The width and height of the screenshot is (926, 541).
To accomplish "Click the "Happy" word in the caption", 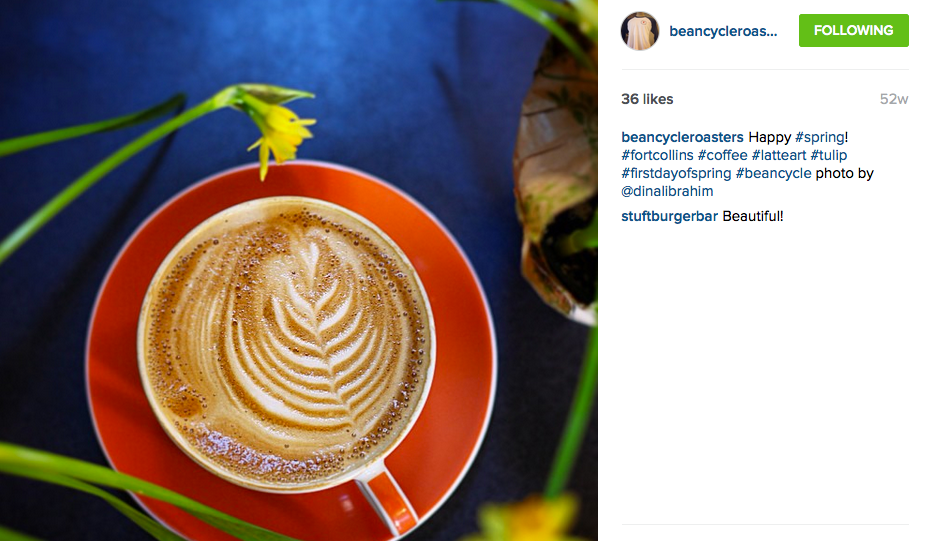I will 770,137.
